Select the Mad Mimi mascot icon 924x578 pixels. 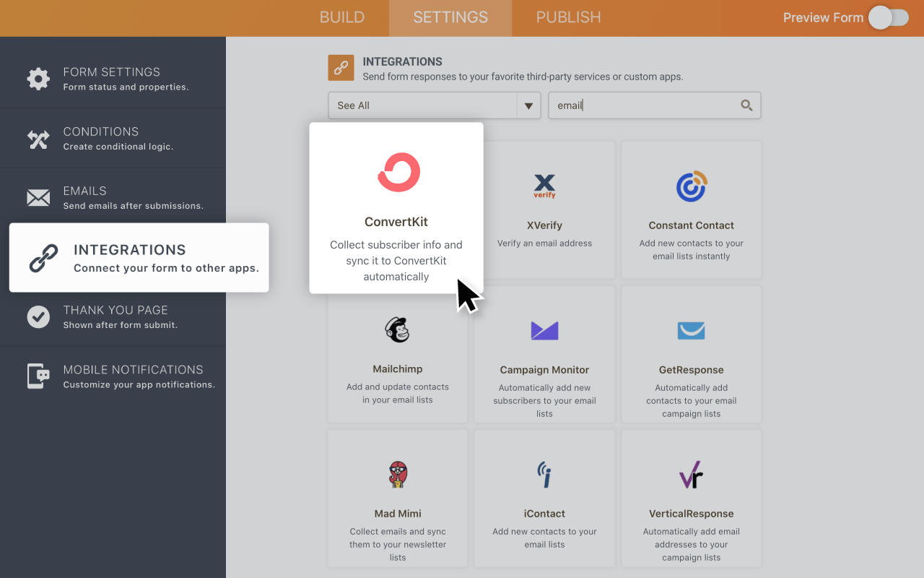[x=397, y=475]
